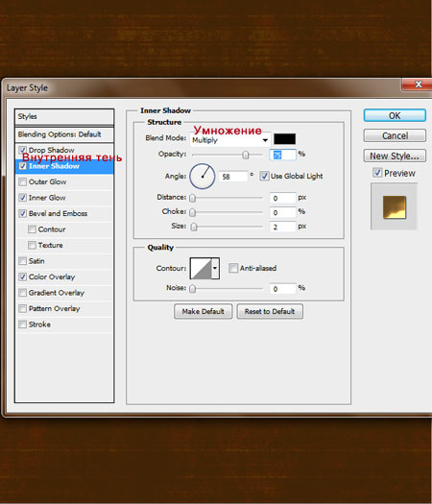
Task: Enable the Outer Glow effect checkbox
Action: point(22,182)
